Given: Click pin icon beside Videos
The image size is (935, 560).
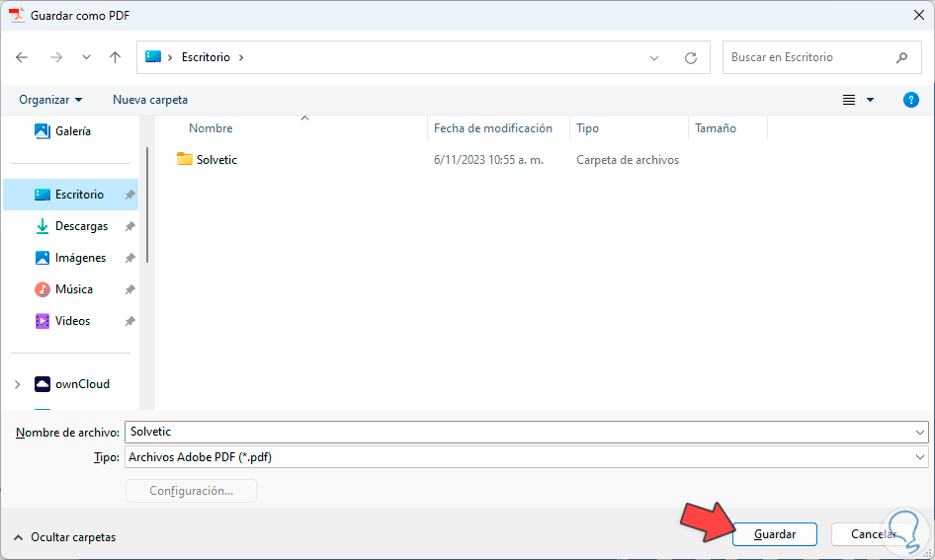Looking at the screenshot, I should pyautogui.click(x=129, y=321).
